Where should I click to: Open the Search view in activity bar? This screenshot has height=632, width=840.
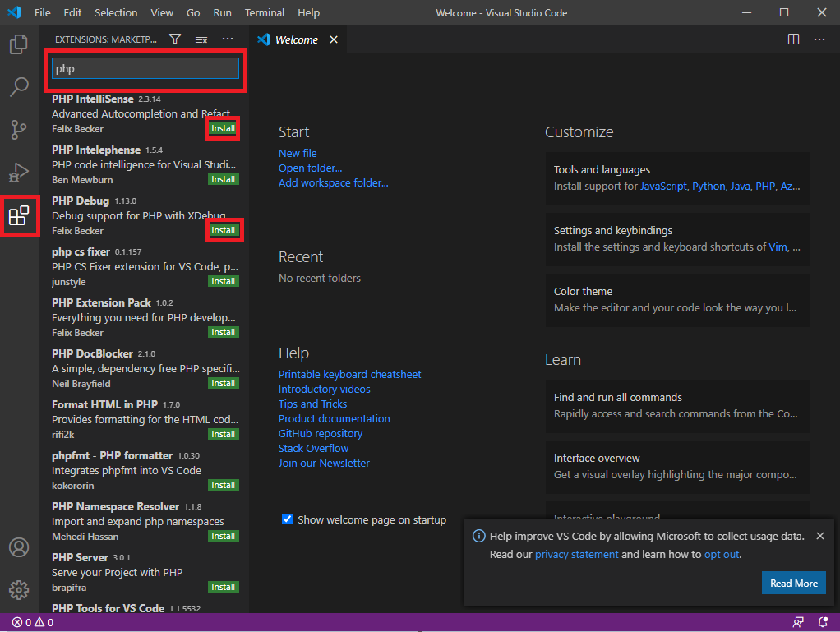pos(19,87)
